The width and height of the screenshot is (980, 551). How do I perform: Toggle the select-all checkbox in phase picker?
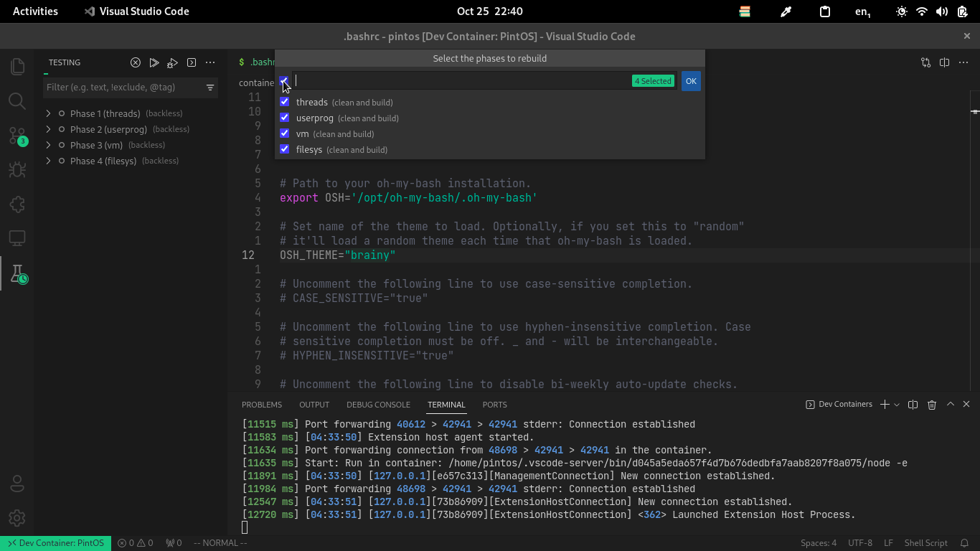[x=284, y=81]
